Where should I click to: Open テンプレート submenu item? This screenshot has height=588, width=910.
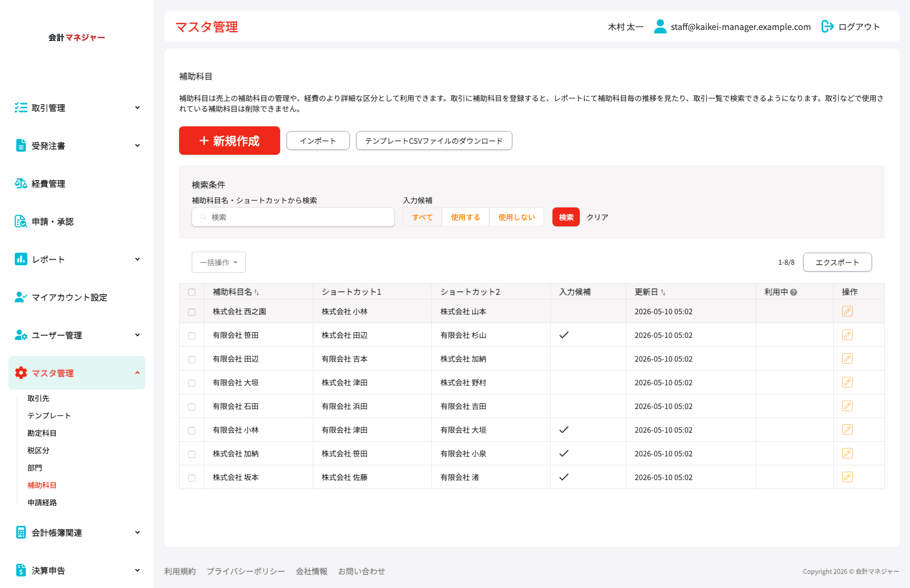tap(49, 416)
